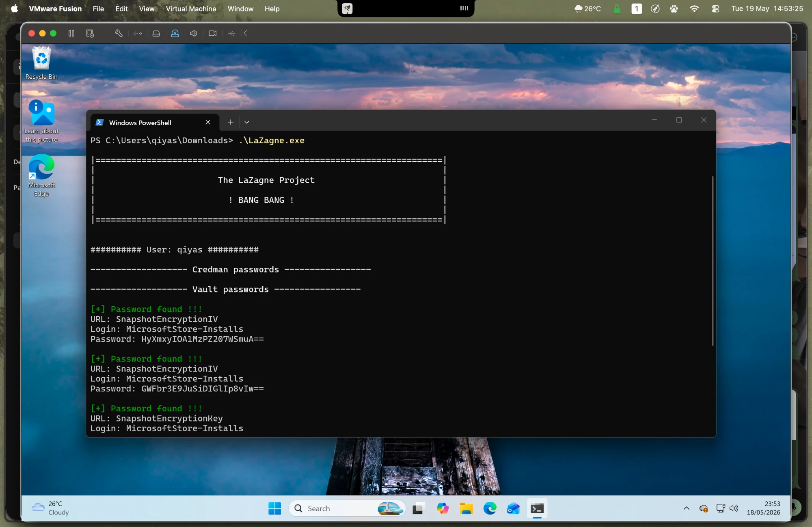Open the File menu
812x527 pixels.
tap(98, 9)
